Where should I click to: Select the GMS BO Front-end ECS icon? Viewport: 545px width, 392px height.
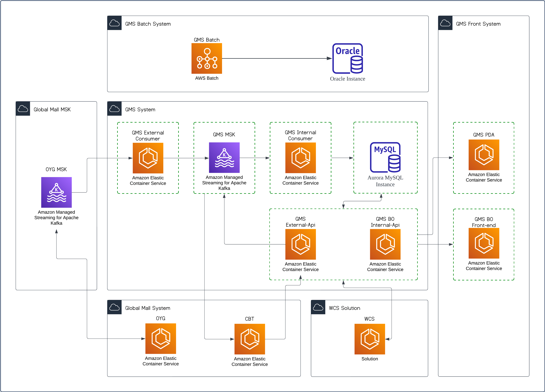484,243
